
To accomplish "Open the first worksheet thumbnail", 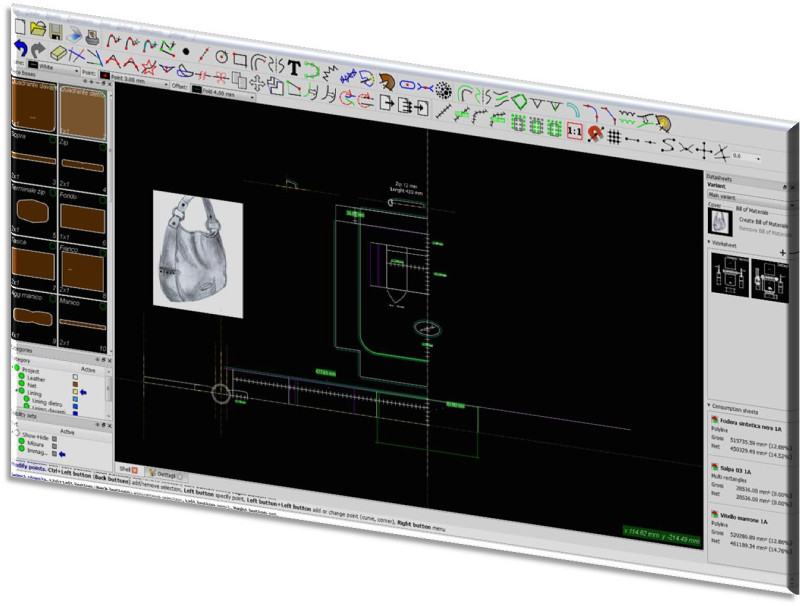I will 730,274.
